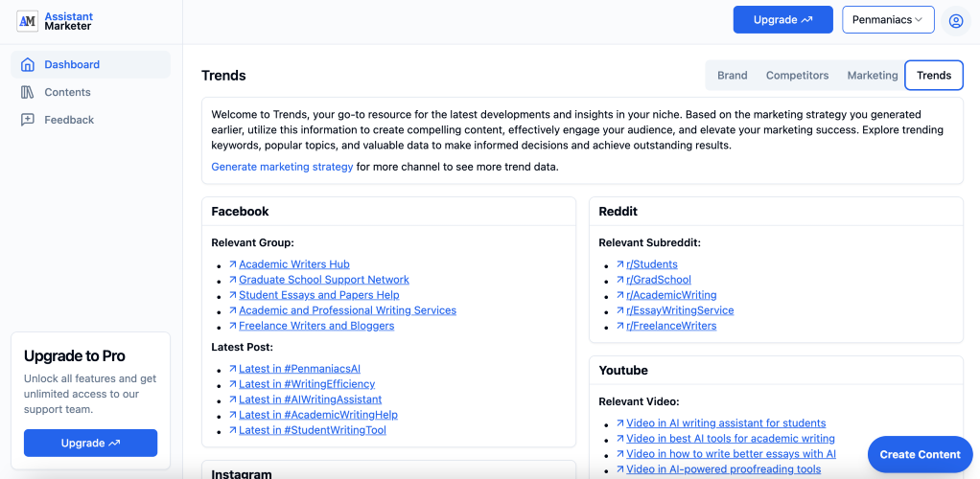The height and width of the screenshot is (479, 980).
Task: Open the Freelance Writers and Bloggers link
Action: click(x=316, y=326)
